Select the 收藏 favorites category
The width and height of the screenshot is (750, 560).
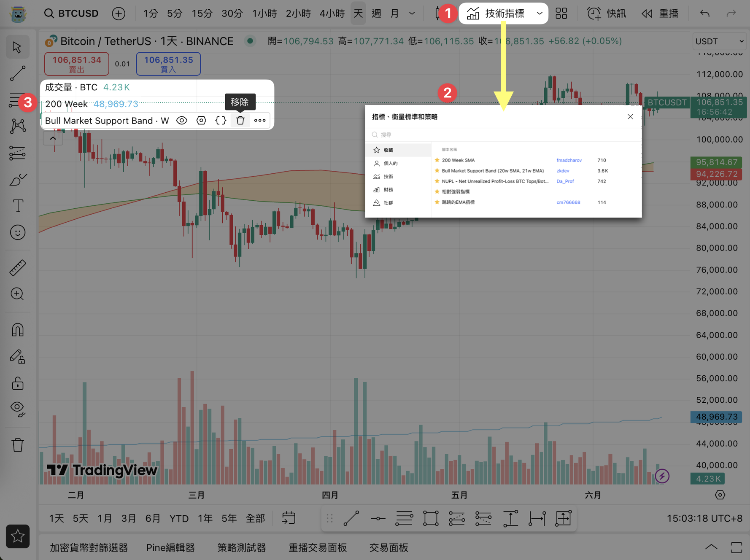coord(399,150)
